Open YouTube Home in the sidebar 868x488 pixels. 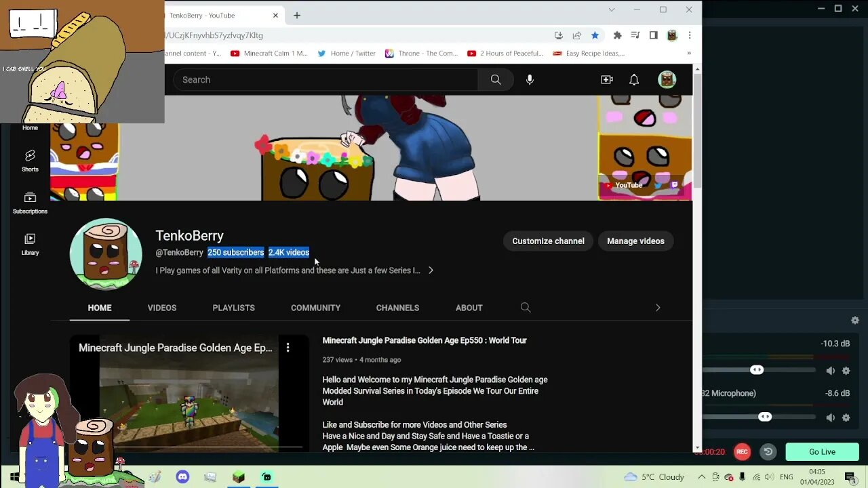click(30, 127)
